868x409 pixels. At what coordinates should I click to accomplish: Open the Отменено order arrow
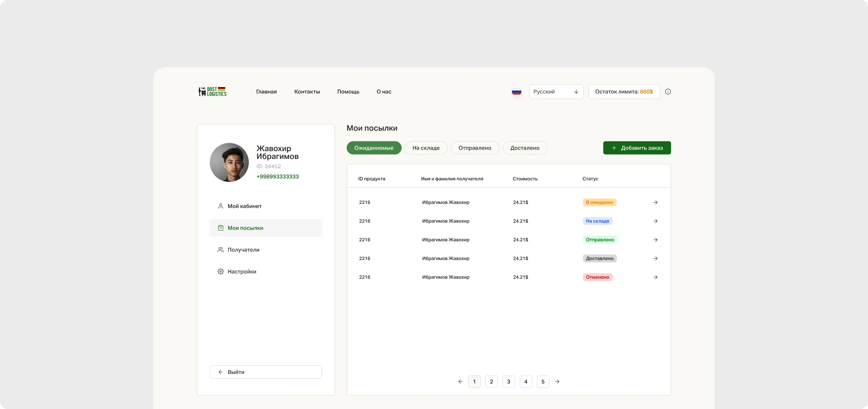coord(655,277)
